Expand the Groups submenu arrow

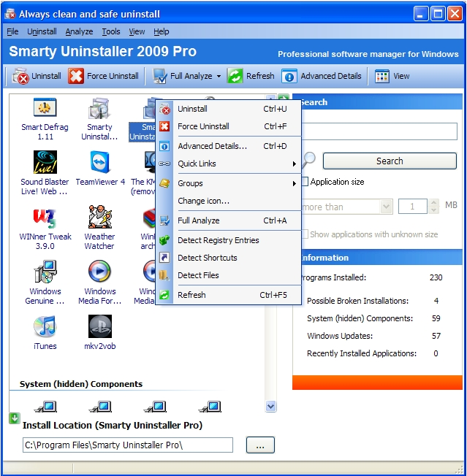point(294,183)
